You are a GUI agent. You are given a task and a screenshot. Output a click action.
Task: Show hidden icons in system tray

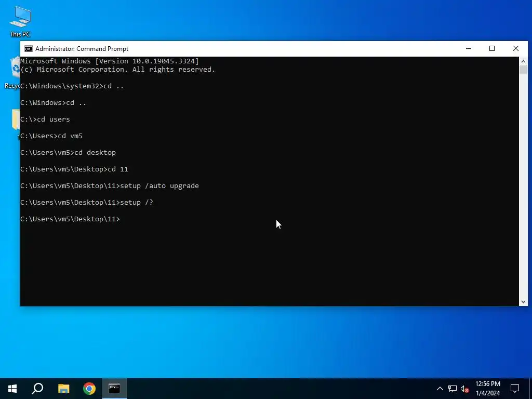point(440,389)
